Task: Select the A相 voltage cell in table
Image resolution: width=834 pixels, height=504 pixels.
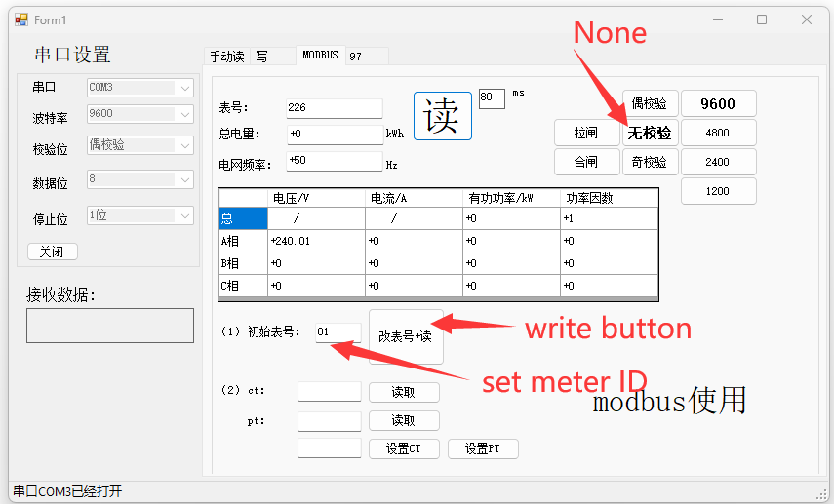Action: 316,241
